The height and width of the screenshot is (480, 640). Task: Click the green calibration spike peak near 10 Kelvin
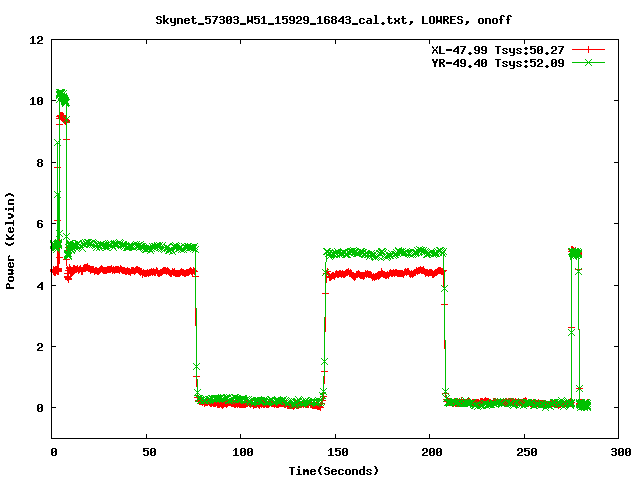(62, 97)
